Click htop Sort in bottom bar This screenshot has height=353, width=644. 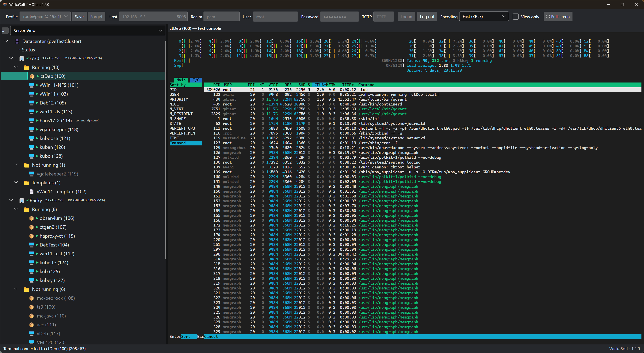coord(186,336)
